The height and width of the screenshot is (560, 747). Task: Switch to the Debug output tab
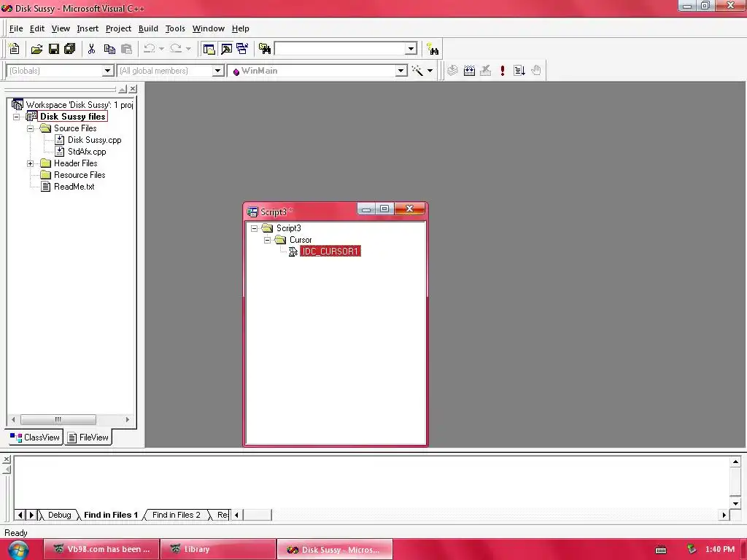coord(60,515)
